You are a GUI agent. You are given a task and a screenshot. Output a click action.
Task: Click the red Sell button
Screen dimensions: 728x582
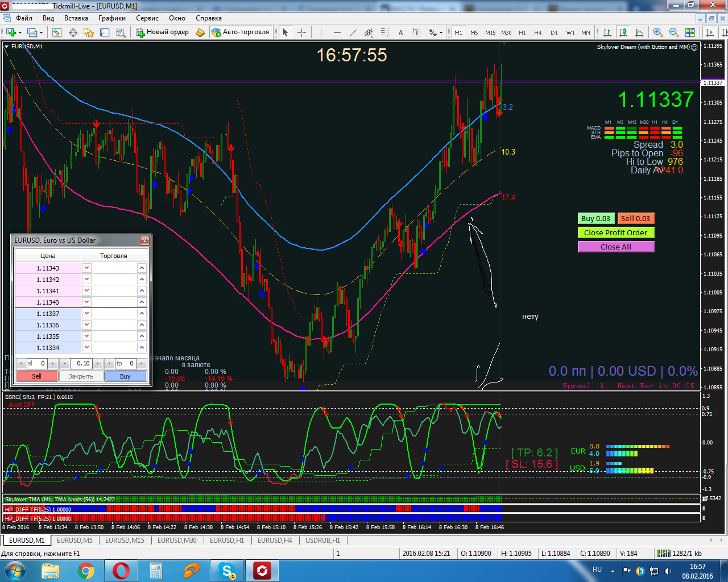click(x=37, y=376)
